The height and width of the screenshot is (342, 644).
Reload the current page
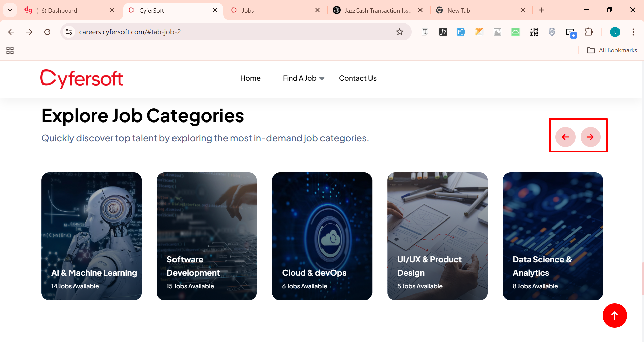click(47, 32)
